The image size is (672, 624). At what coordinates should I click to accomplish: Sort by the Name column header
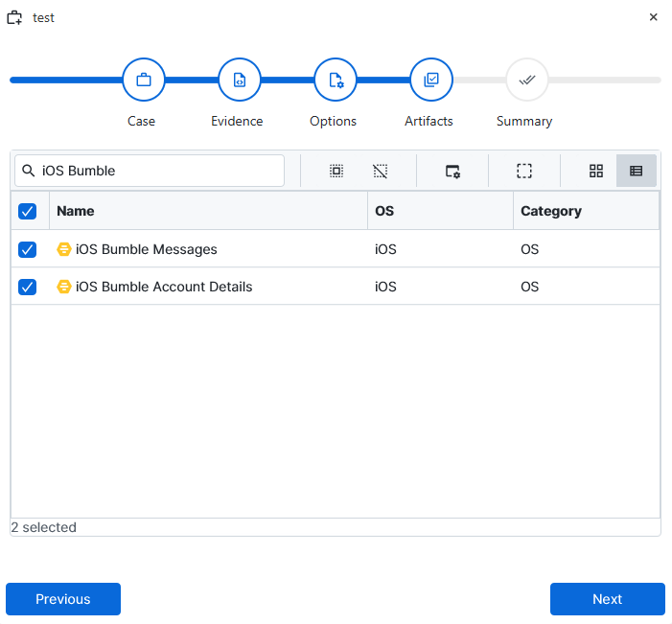tap(76, 211)
